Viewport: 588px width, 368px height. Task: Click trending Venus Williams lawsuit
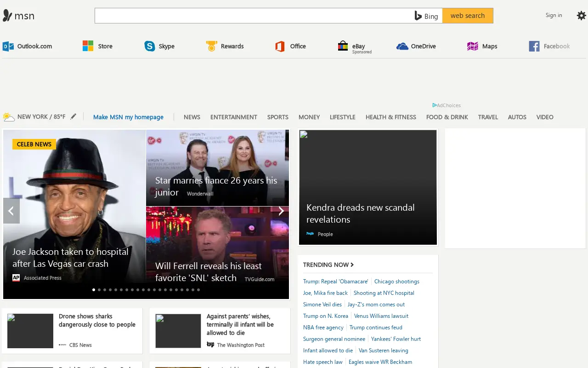(x=381, y=316)
